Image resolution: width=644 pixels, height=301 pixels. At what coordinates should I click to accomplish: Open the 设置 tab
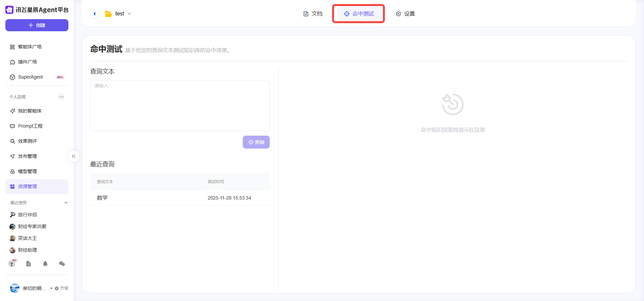[405, 14]
